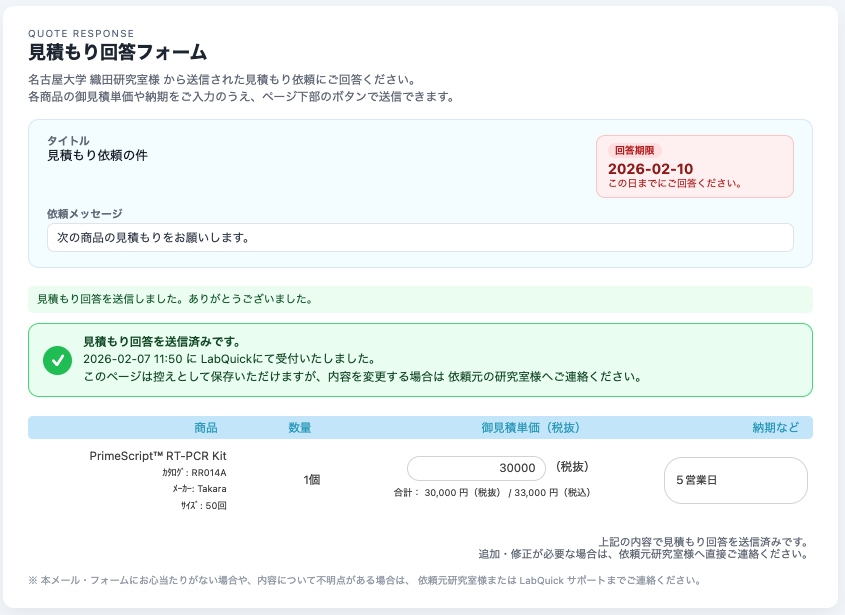Click the 見積もり依頼の件 title text
845x615 pixels.
97,155
